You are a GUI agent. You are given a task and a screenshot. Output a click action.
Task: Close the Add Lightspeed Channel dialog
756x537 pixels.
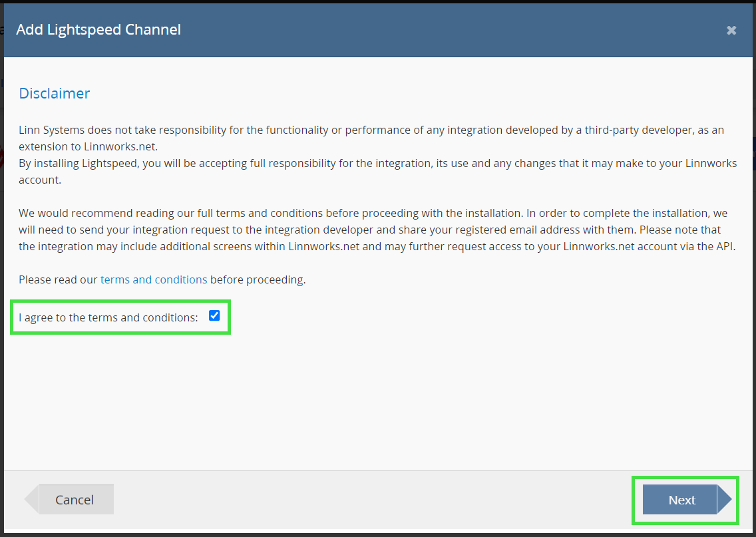tap(731, 30)
